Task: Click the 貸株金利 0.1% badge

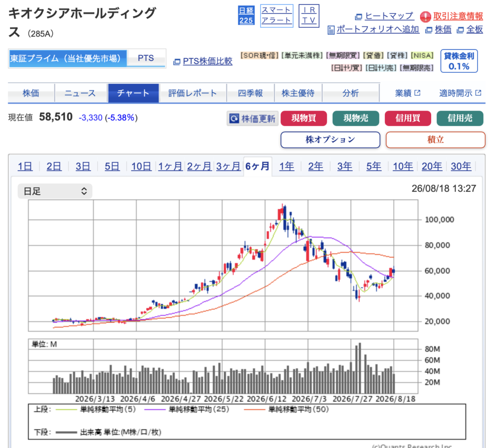Action: pyautogui.click(x=459, y=61)
